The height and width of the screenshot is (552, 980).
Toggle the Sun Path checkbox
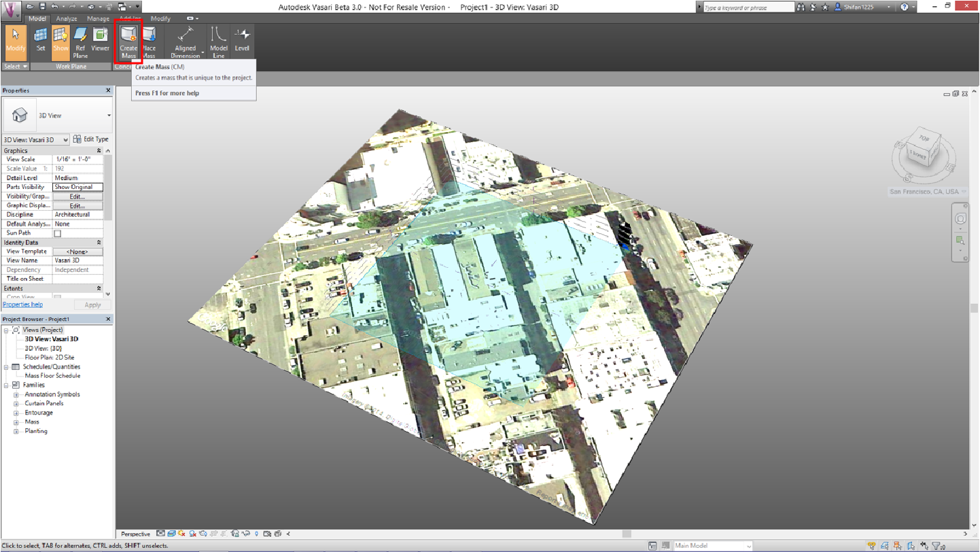coord(58,233)
